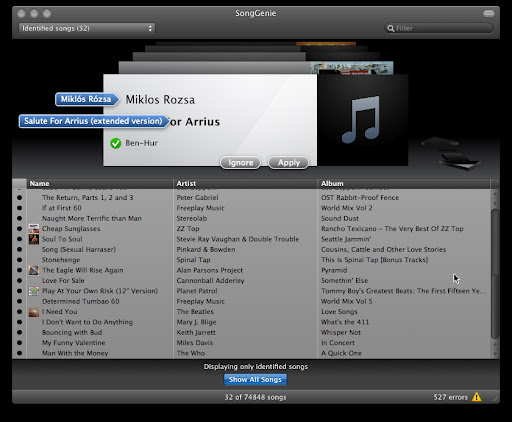Click the song list vertical scrollbar

(x=495, y=273)
